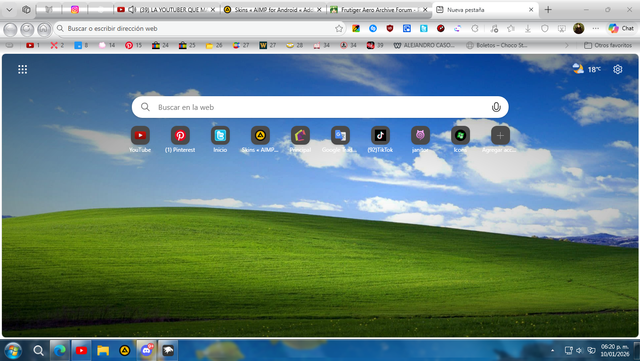The height and width of the screenshot is (361, 640).
Task: Click the browser home button
Action: (x=44, y=29)
